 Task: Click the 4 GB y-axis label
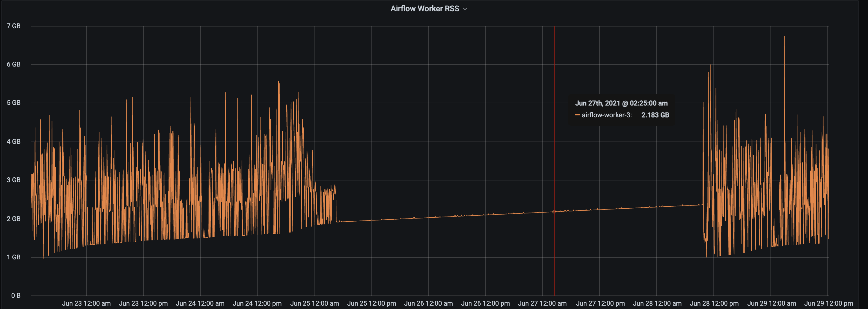(14, 142)
